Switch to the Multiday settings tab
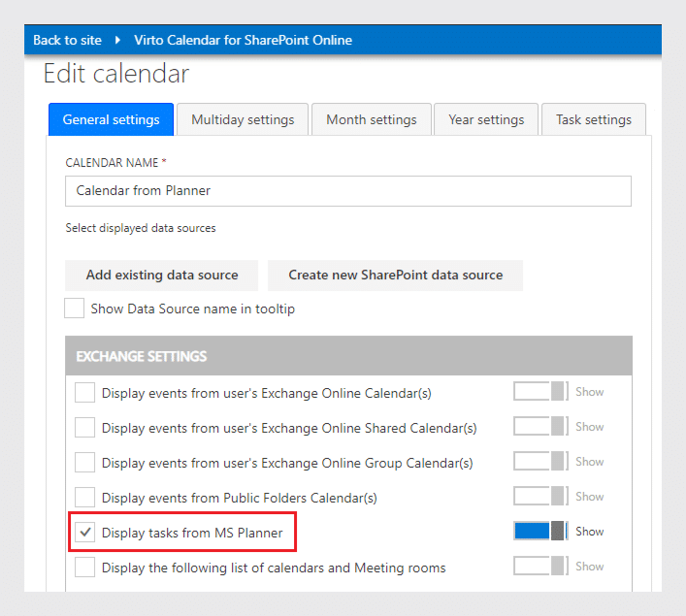 [x=243, y=119]
